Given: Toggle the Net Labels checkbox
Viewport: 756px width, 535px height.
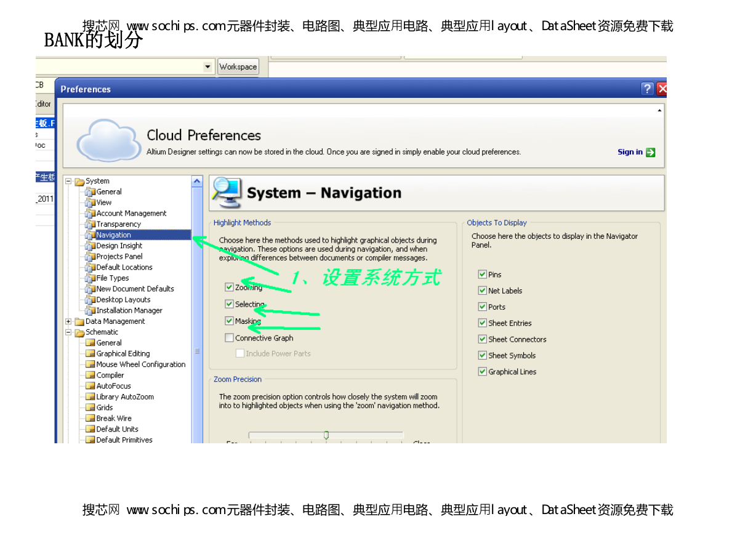Looking at the screenshot, I should (x=483, y=291).
